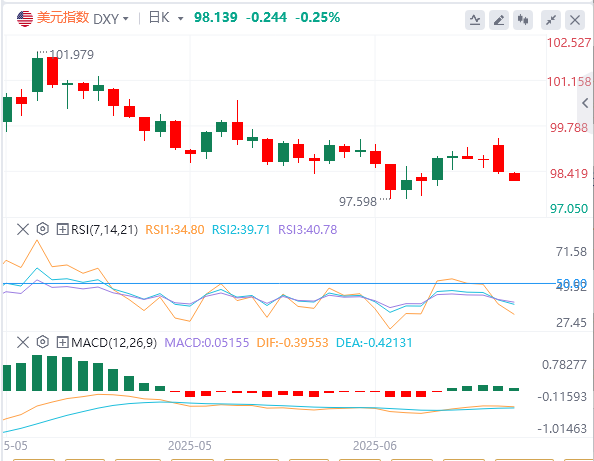Image resolution: width=594 pixels, height=461 pixels.
Task: Expand the side panel chevron arrow
Action: (585, 103)
